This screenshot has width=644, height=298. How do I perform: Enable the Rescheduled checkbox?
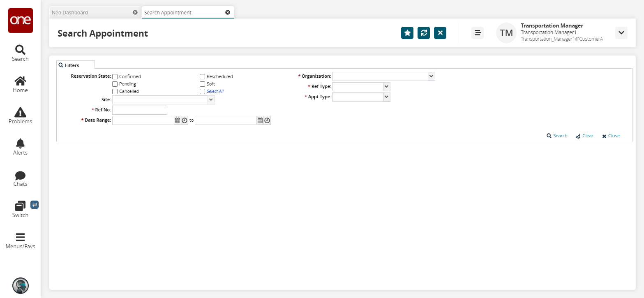(203, 76)
